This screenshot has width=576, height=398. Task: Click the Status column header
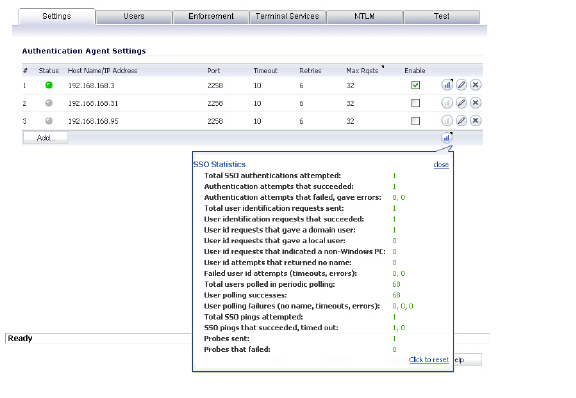click(48, 71)
